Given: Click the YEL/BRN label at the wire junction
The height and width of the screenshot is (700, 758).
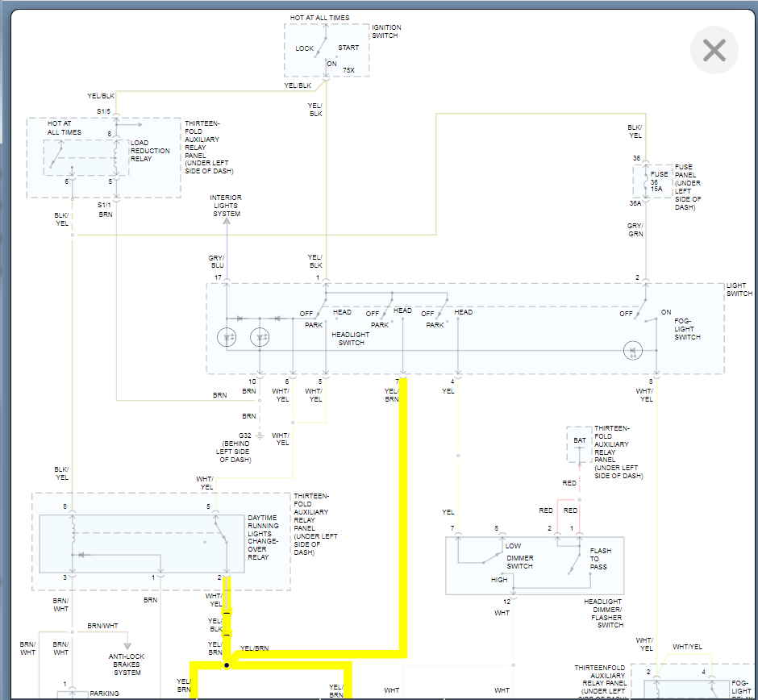Looking at the screenshot, I should pos(254,648).
